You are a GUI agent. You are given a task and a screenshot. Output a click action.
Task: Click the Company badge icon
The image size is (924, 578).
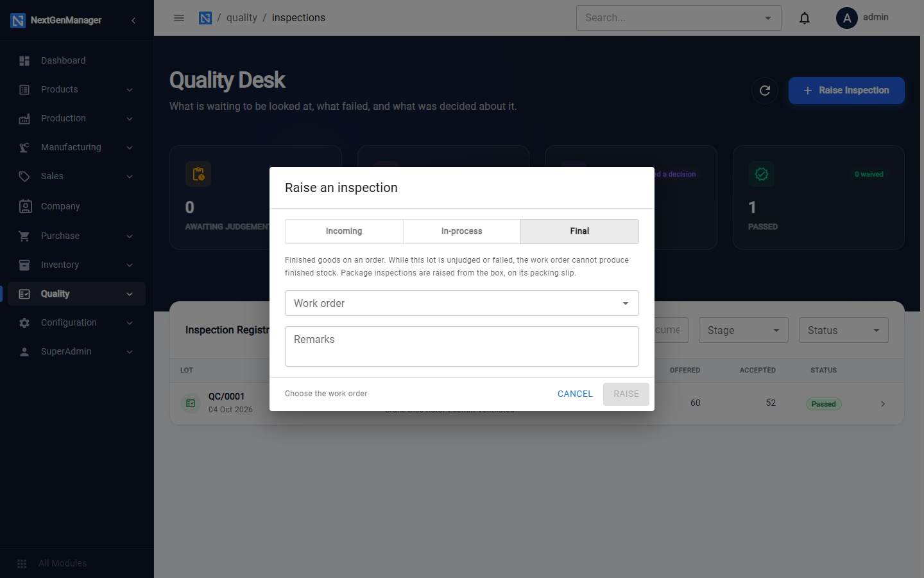[25, 206]
